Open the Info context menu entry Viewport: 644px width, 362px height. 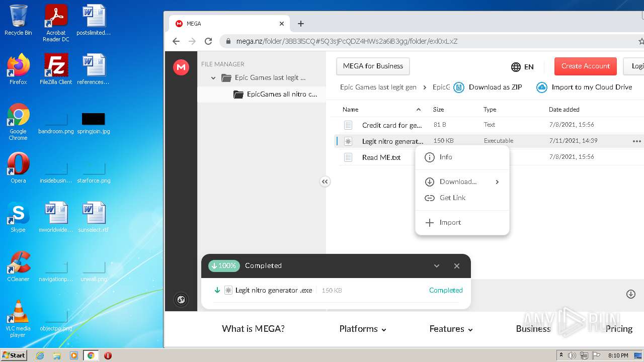[462, 157]
